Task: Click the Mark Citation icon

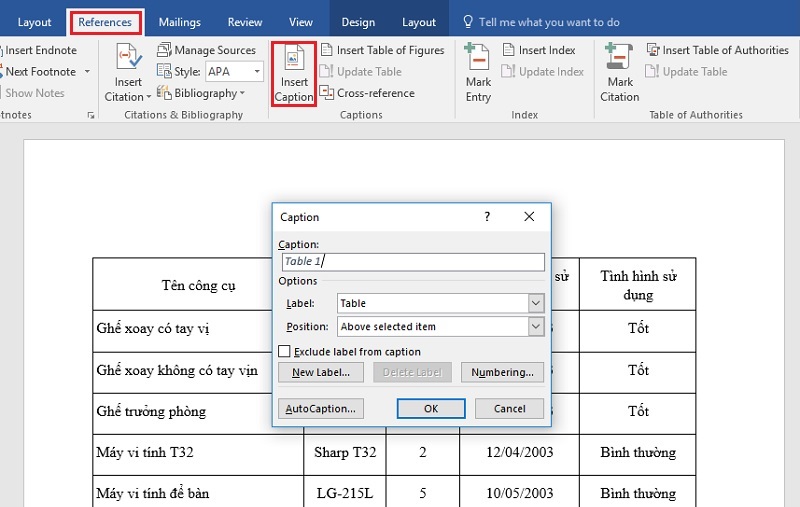Action: click(619, 57)
